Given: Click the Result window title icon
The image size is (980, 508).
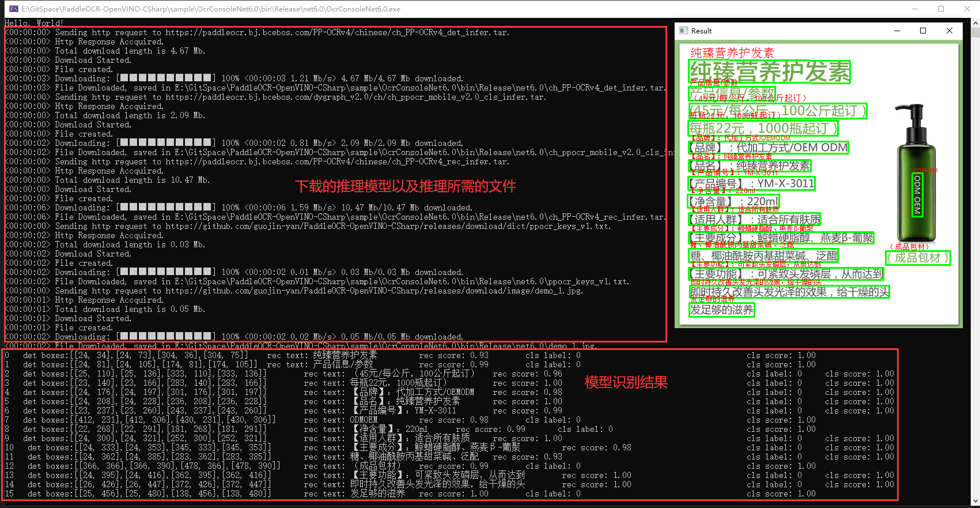Looking at the screenshot, I should [x=684, y=31].
